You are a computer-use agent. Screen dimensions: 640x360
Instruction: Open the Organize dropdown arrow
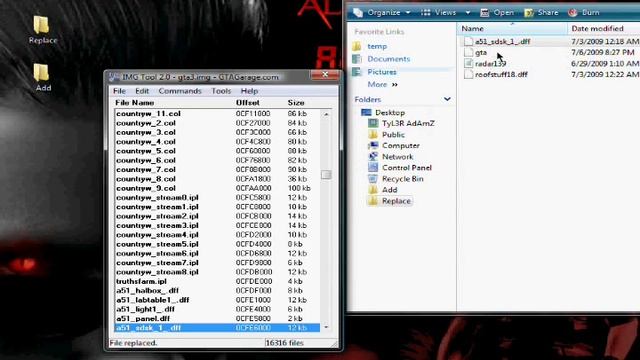click(408, 13)
